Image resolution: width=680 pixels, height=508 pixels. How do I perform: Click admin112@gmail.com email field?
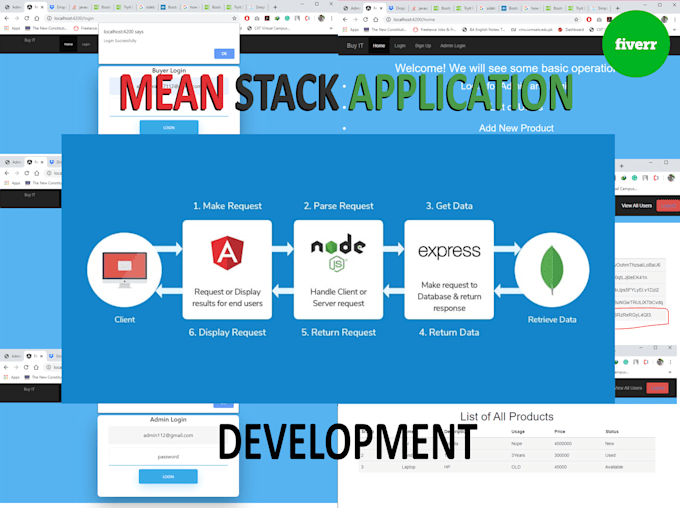coord(168,435)
